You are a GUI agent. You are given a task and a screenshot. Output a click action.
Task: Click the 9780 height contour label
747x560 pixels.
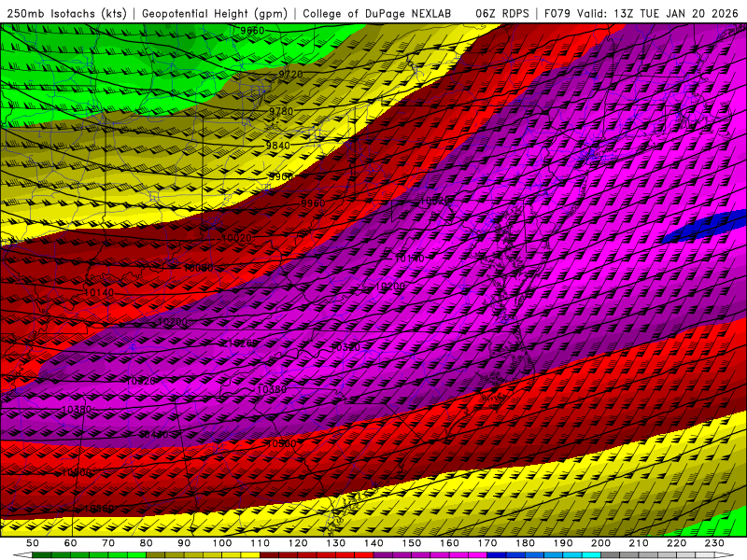(x=281, y=111)
